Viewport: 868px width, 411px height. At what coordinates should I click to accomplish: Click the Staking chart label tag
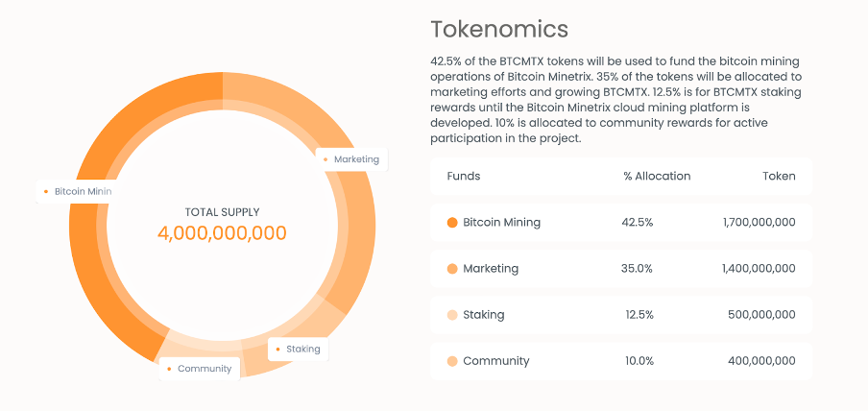299,349
